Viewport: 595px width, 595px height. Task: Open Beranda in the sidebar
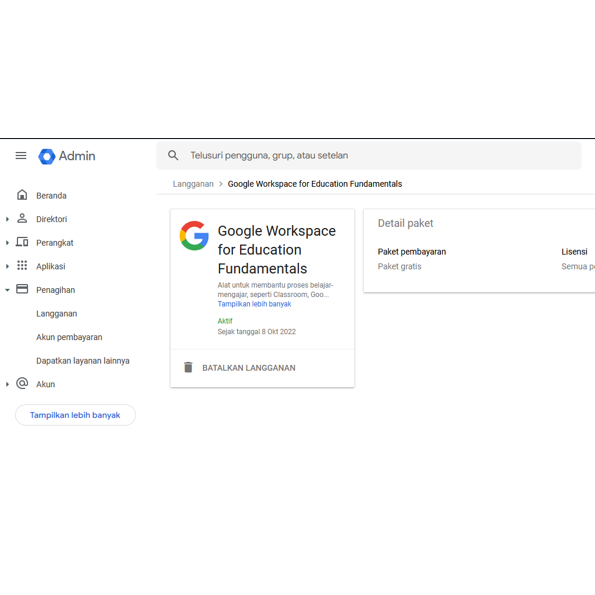point(51,196)
